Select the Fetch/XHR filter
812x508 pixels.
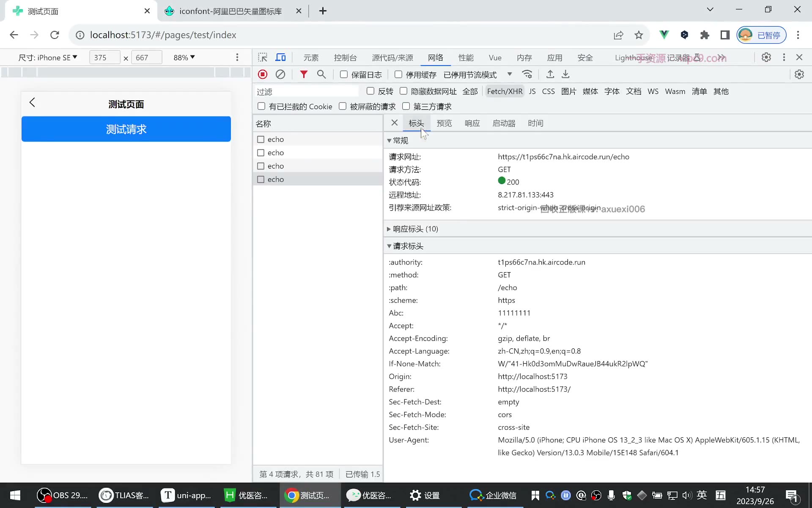tap(505, 91)
